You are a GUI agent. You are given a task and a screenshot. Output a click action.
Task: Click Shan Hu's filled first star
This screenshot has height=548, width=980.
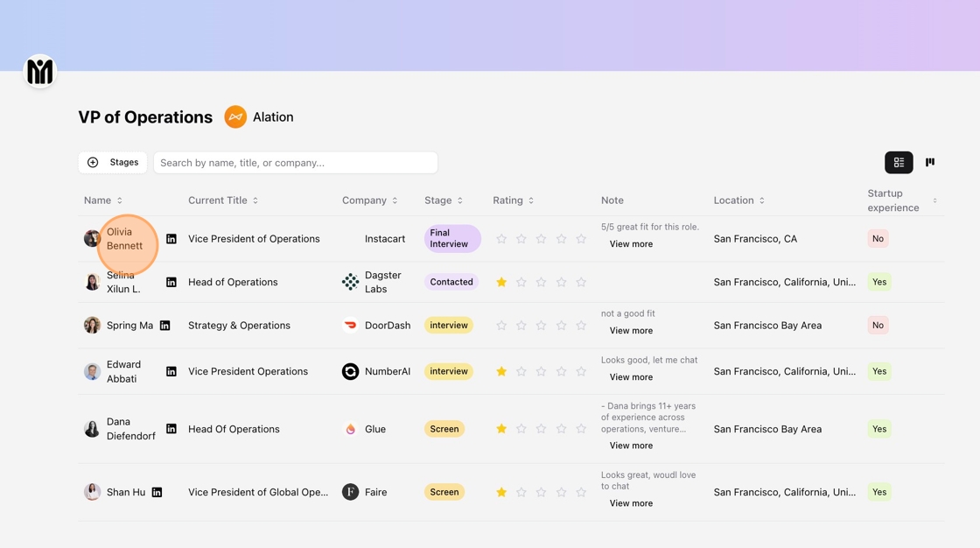[x=501, y=492]
